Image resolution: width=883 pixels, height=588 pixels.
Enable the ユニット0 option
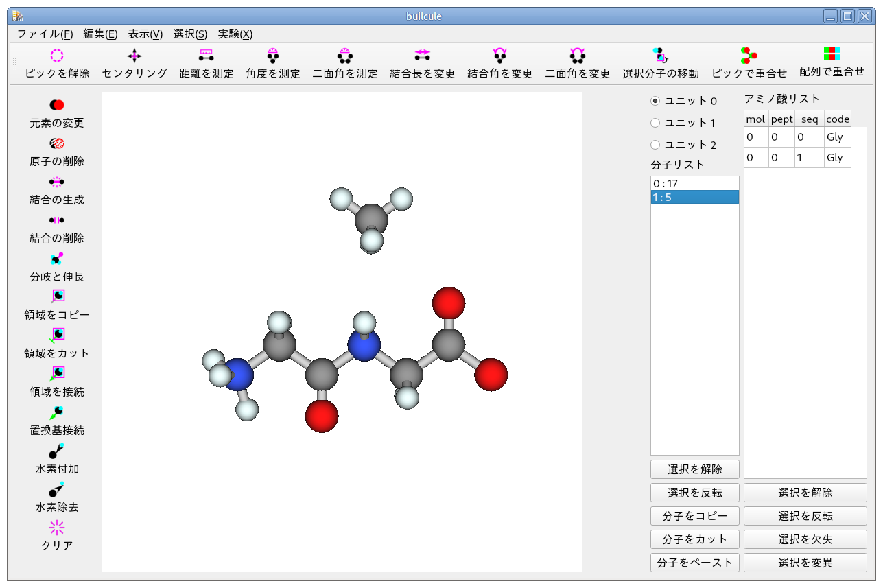click(x=657, y=101)
